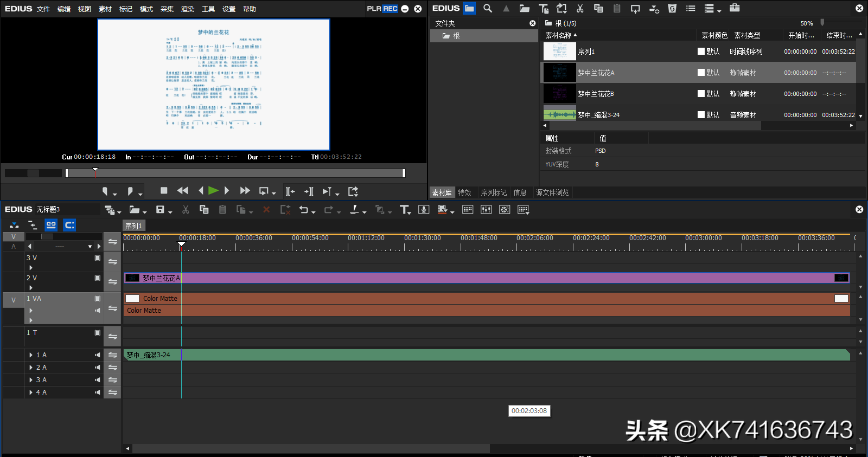868x457 pixels.
Task: Switch to the 特效 tab
Action: (465, 192)
